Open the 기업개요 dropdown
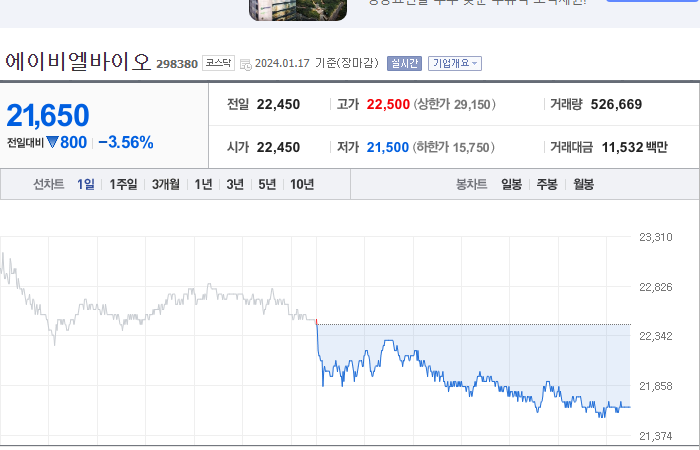This screenshot has width=700, height=450. click(x=454, y=63)
